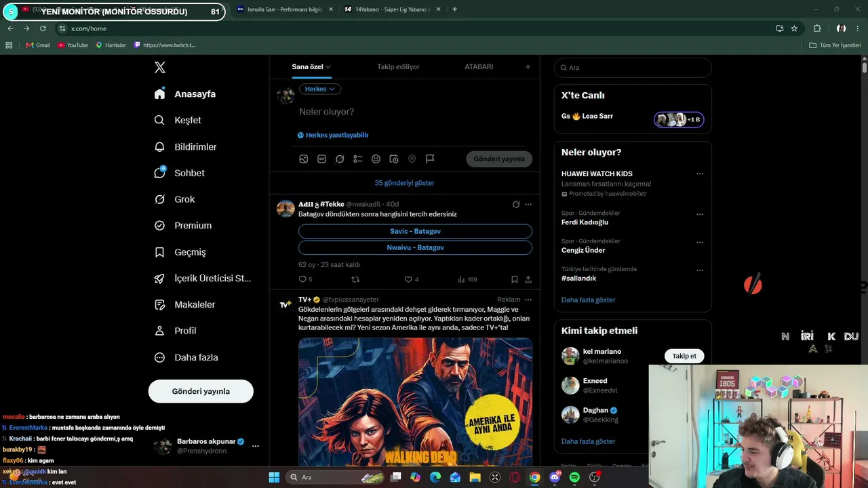Open Spotify from the taskbar
This screenshot has width=868, height=488.
click(x=574, y=477)
